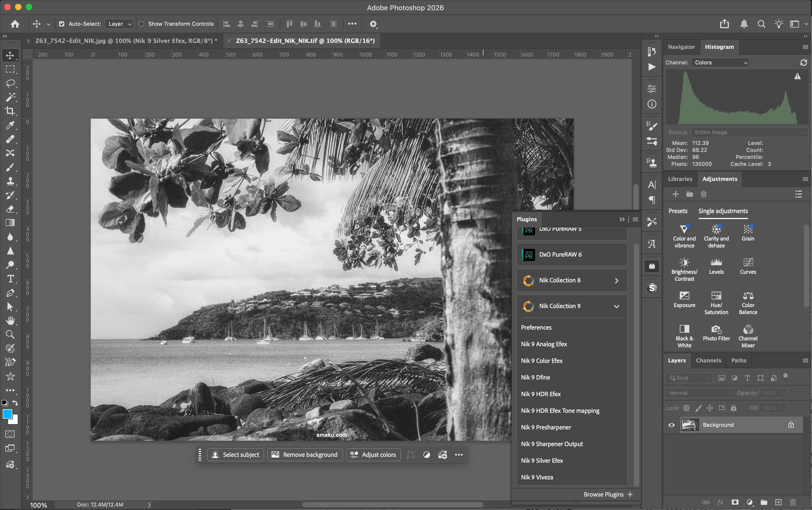Select the Crop tool
The image size is (812, 510).
pyautogui.click(x=10, y=111)
